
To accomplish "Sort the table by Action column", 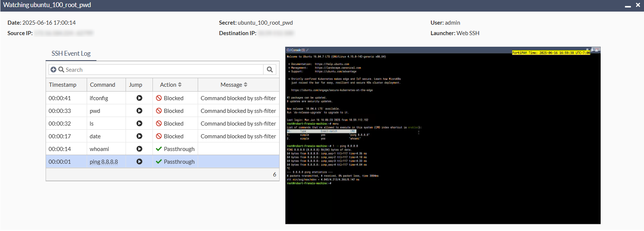I will tap(171, 85).
